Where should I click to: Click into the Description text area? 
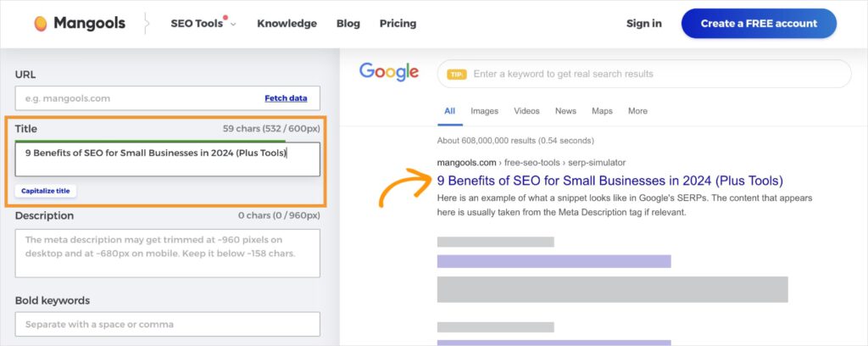167,253
